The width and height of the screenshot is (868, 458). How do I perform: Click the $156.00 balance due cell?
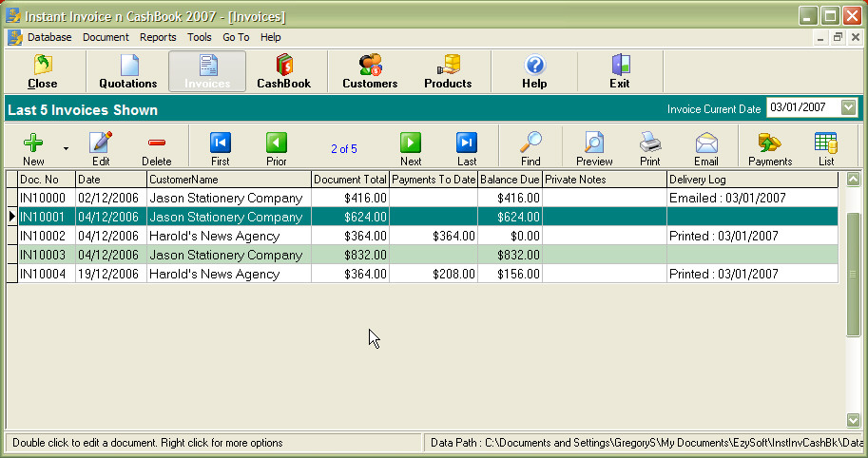click(510, 274)
